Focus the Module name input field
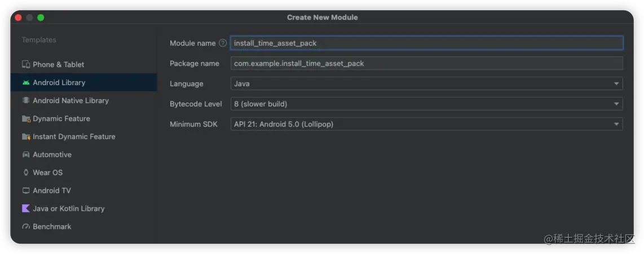This screenshot has height=254, width=644. point(427,43)
